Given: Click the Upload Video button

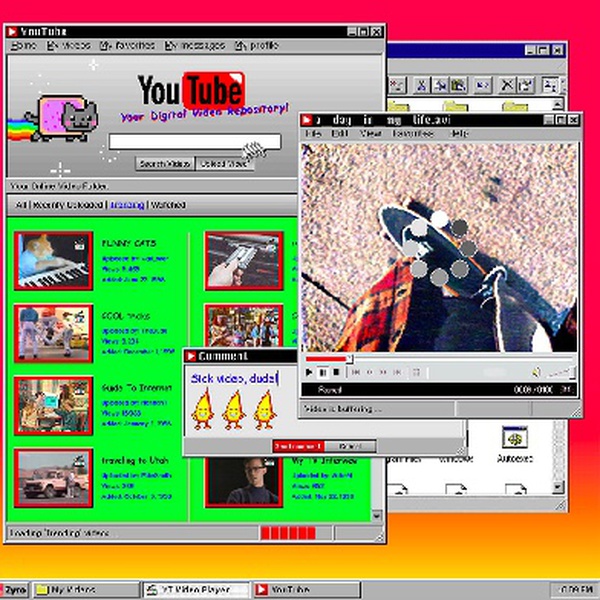Looking at the screenshot, I should [224, 164].
